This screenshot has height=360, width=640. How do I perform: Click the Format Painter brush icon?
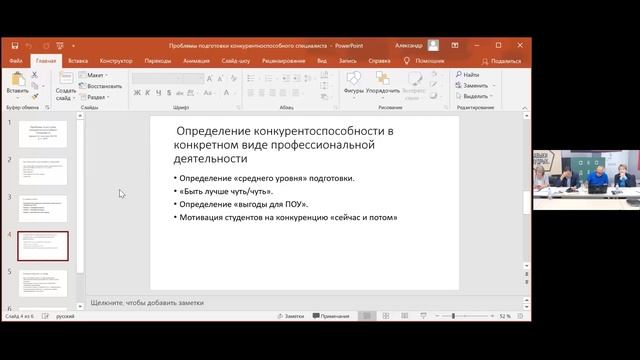(x=35, y=97)
